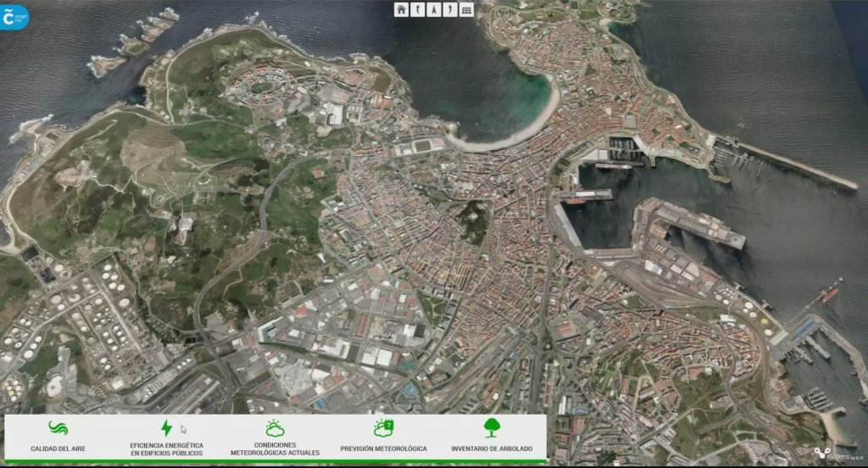868x468 pixels.
Task: Click the green lightning bolt energy icon
Action: tap(166, 428)
